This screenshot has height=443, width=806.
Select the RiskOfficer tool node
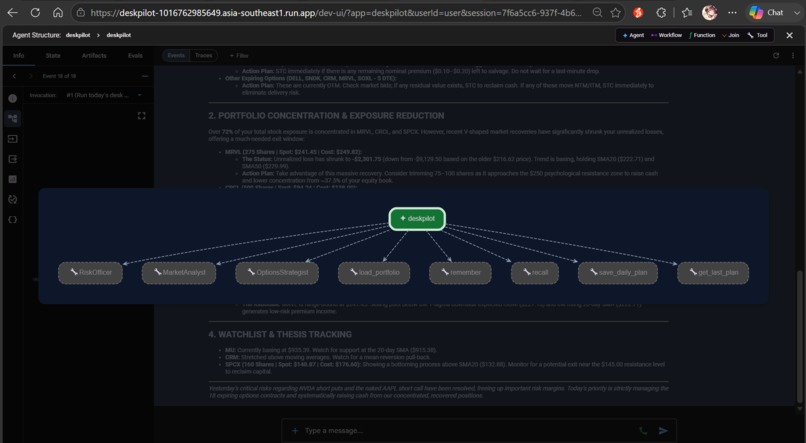tap(90, 272)
